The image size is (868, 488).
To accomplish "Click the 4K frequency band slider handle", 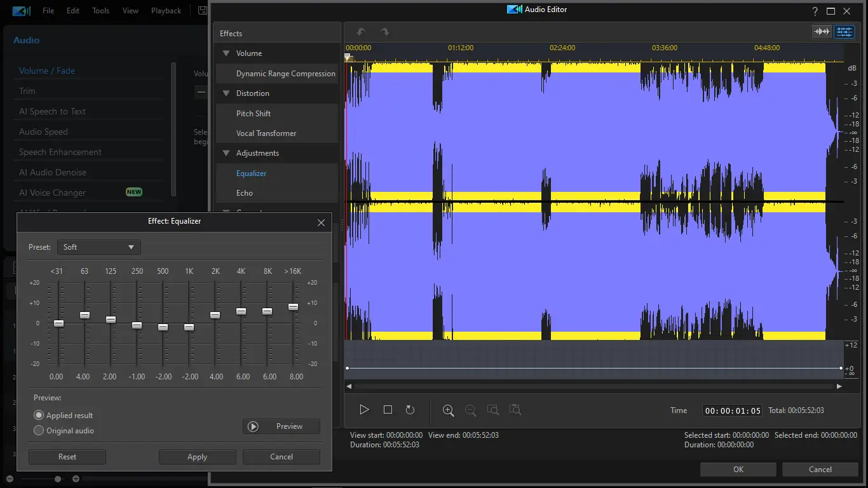I will [241, 311].
